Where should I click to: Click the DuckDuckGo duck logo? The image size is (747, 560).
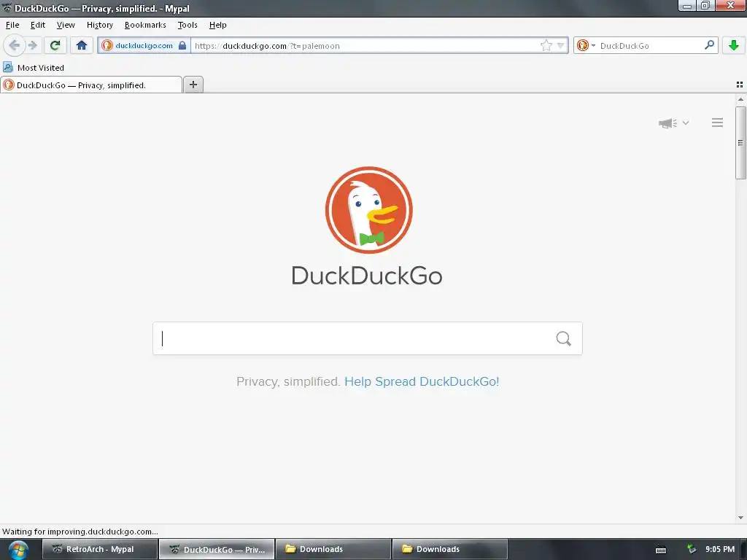point(368,210)
